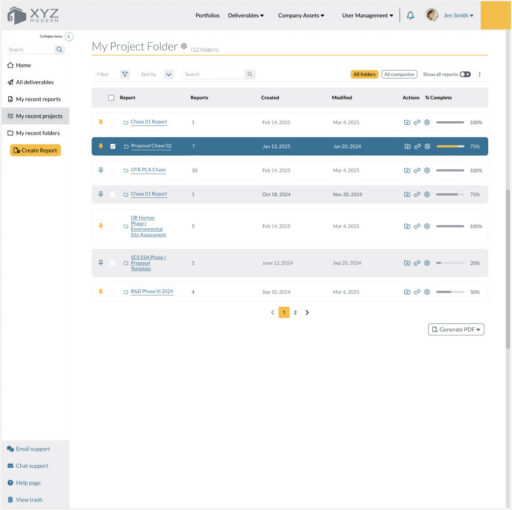Pin the OTR PCA Chase folder
Image resolution: width=512 pixels, height=510 pixels.
click(101, 170)
